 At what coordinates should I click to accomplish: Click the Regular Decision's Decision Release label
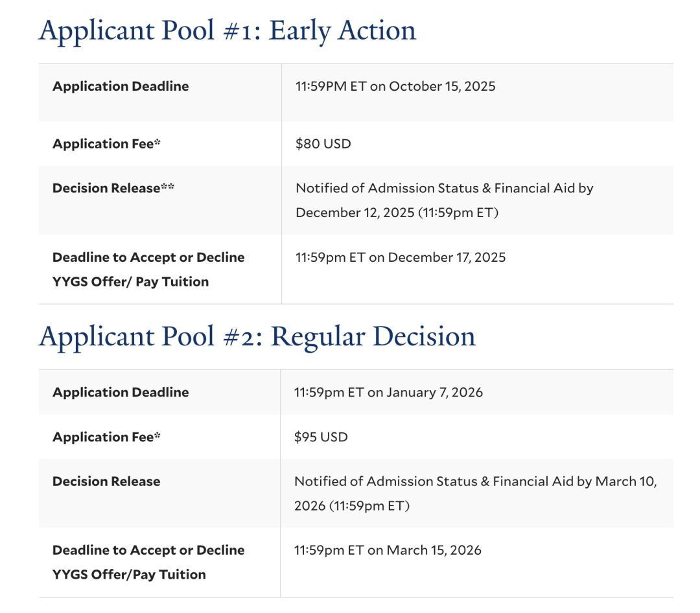106,481
